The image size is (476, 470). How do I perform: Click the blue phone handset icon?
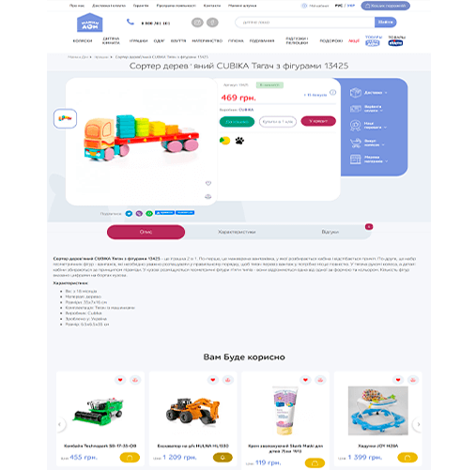(x=131, y=22)
